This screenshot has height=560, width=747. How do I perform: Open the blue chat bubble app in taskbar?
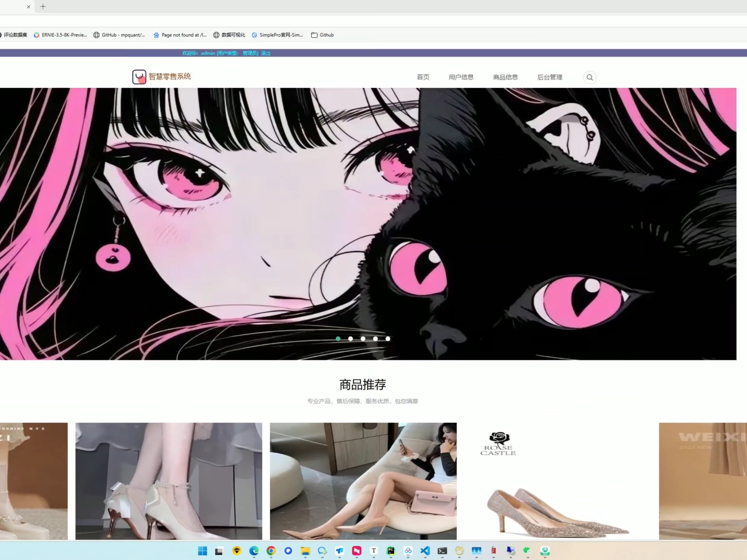[323, 551]
